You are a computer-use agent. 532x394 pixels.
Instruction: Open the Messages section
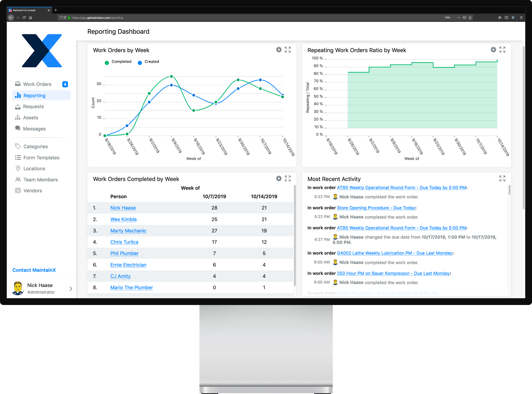pyautogui.click(x=34, y=129)
